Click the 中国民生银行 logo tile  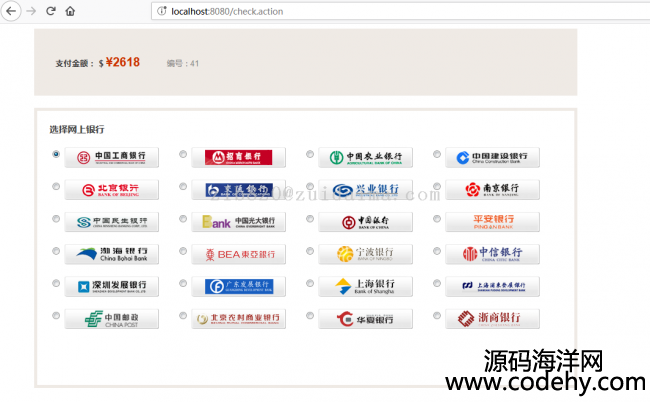(x=112, y=222)
